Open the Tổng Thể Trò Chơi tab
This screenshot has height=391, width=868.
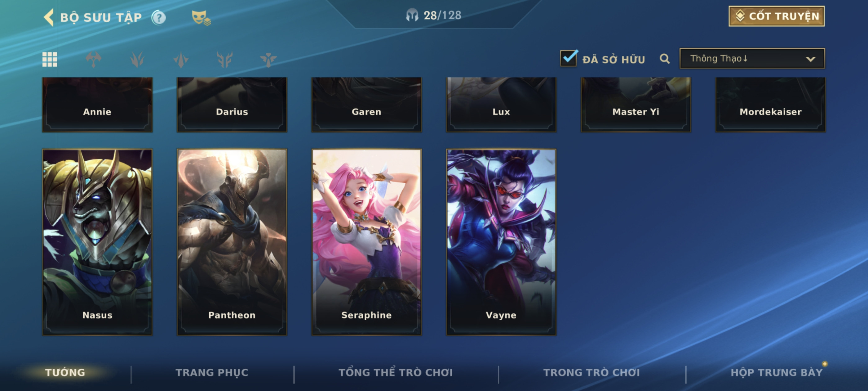tap(396, 372)
